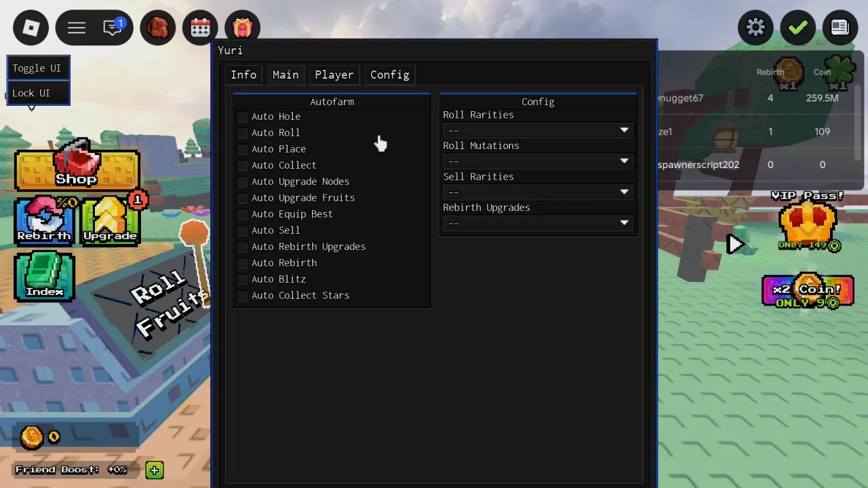Tick the Auto Collect checkbox
This screenshot has width=868, height=488.
[242, 165]
